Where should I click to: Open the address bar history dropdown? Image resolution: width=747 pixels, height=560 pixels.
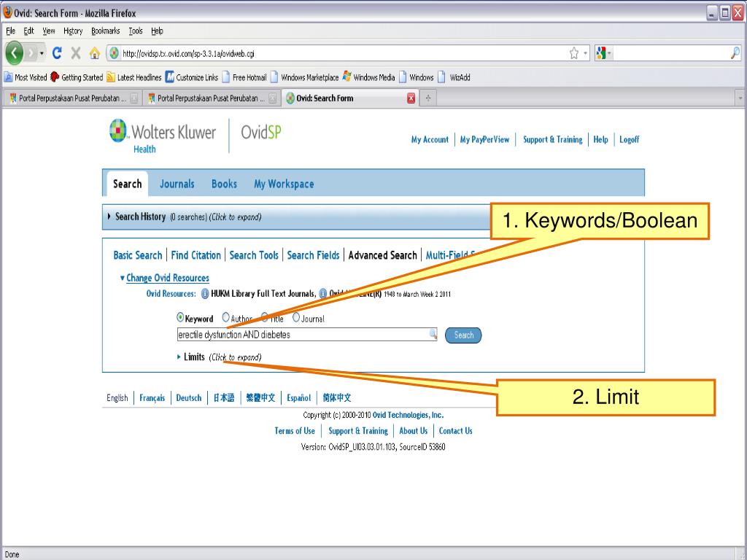586,53
